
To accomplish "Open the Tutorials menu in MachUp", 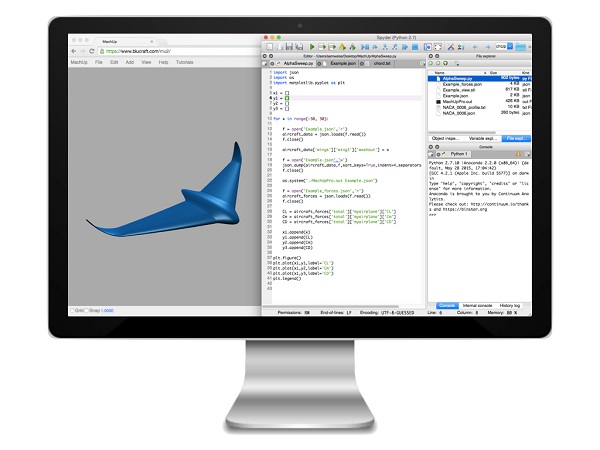I will 184,62.
